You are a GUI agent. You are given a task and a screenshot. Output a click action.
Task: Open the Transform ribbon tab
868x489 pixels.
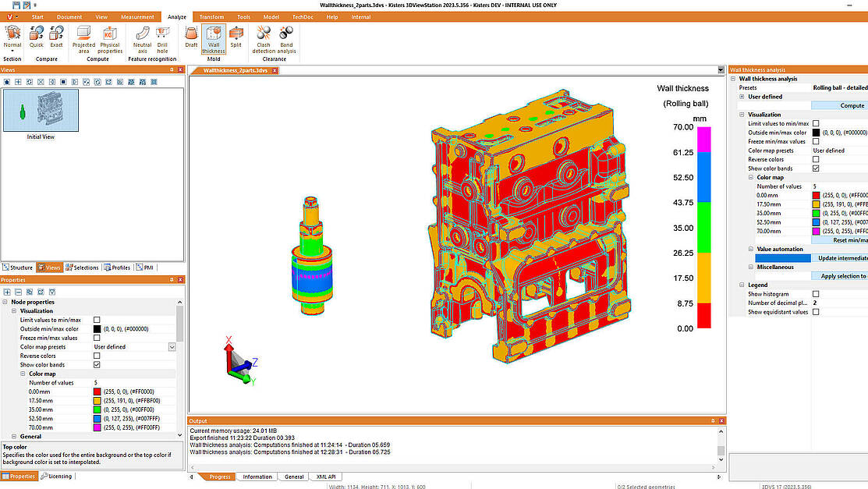[211, 17]
